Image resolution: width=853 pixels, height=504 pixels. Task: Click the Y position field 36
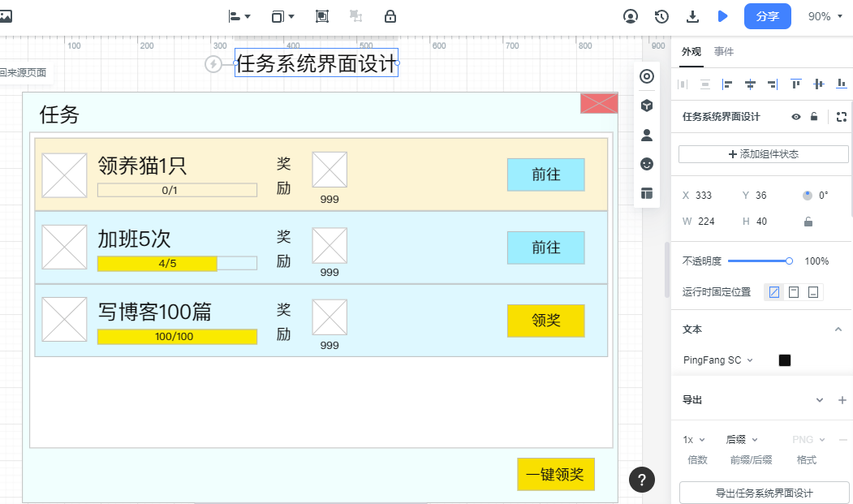tap(761, 196)
